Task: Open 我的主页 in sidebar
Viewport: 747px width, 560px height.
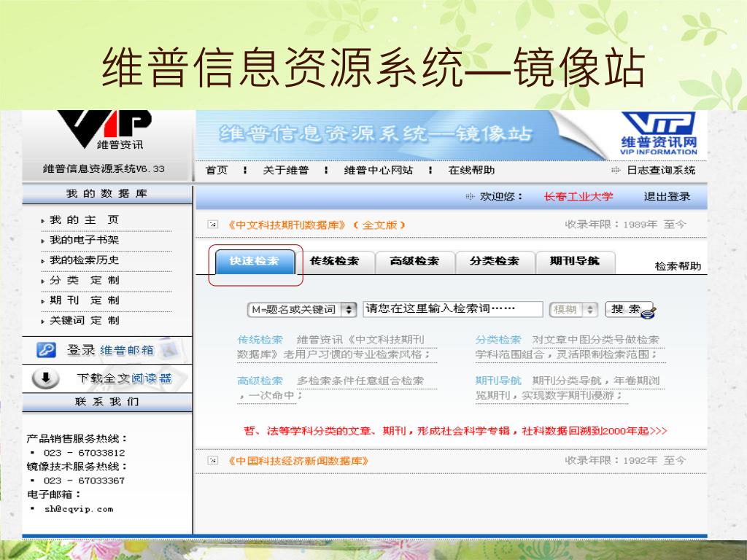Action: pos(85,220)
